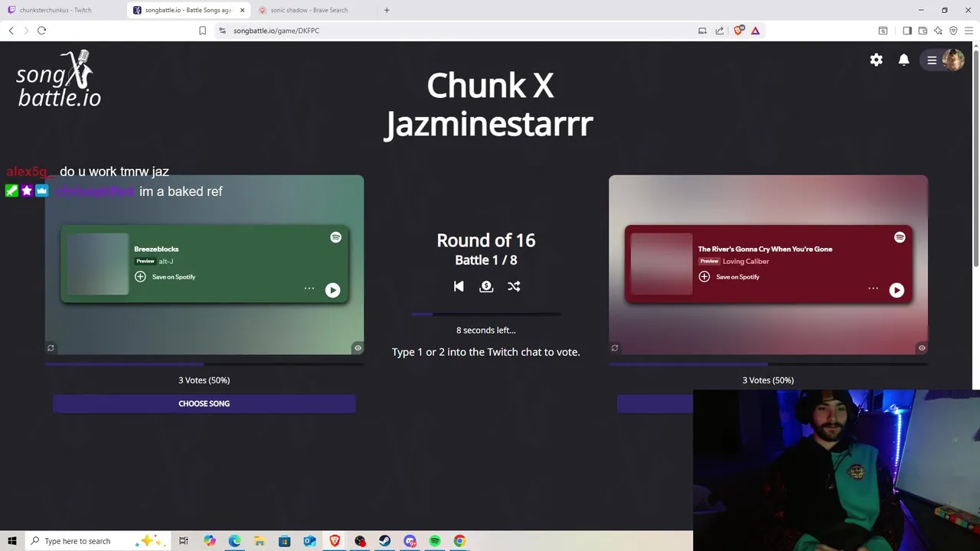Click the coin donate icon under Round of 16
The width and height of the screenshot is (980, 551).
pyautogui.click(x=486, y=286)
